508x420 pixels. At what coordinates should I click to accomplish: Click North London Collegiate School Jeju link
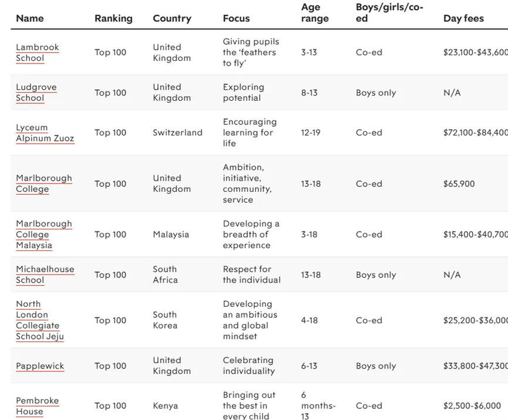click(x=39, y=320)
